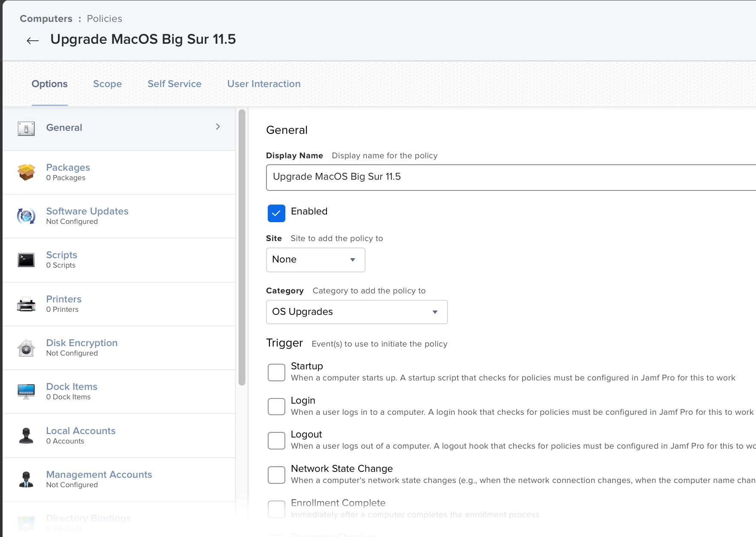Image resolution: width=756 pixels, height=537 pixels.
Task: Click the '0 Accounts' count text
Action: (x=65, y=441)
